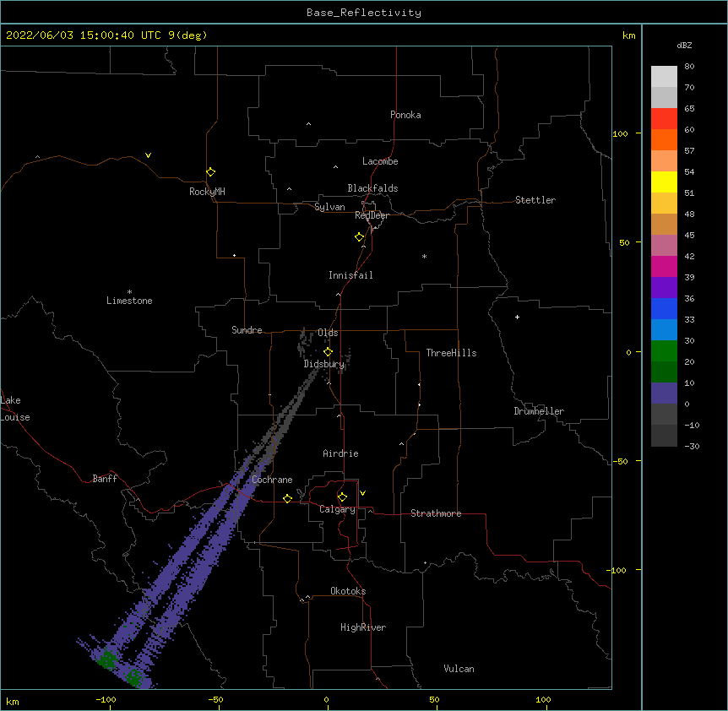
Task: Click the RedDeer city label
Action: (372, 215)
